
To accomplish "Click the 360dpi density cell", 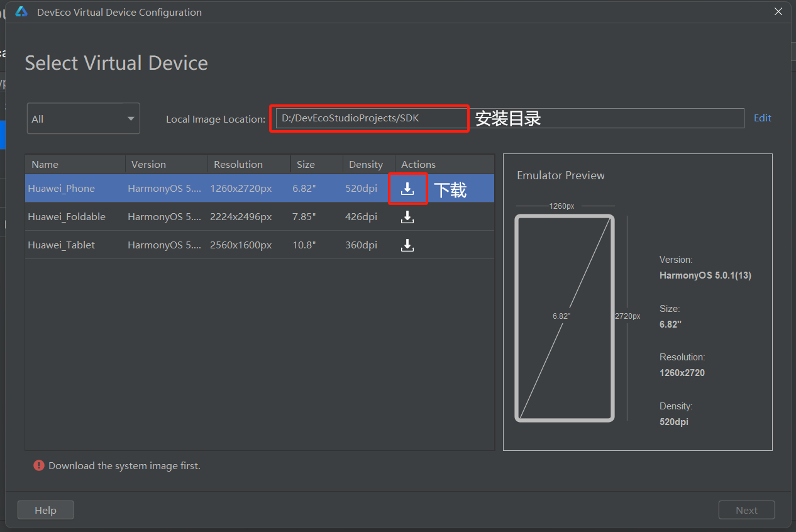I will 361,245.
